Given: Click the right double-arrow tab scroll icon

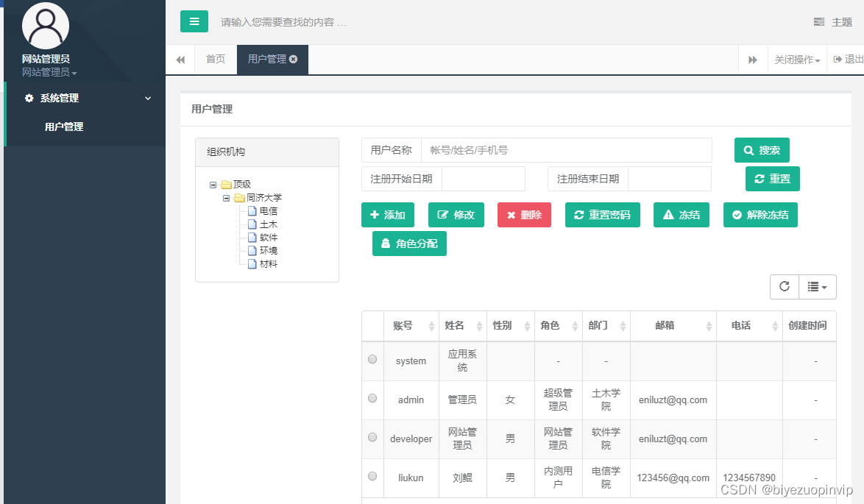Looking at the screenshot, I should pyautogui.click(x=753, y=59).
